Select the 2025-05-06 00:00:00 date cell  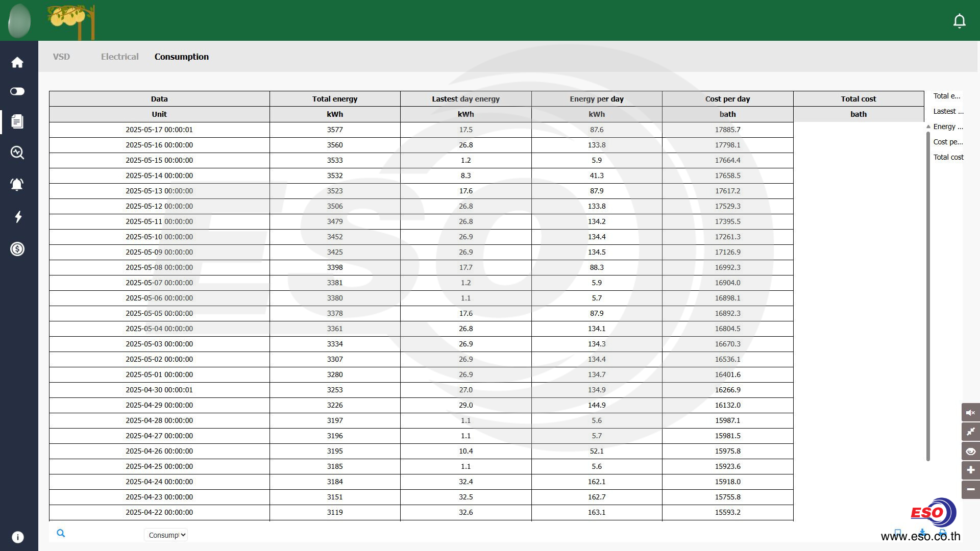click(159, 298)
